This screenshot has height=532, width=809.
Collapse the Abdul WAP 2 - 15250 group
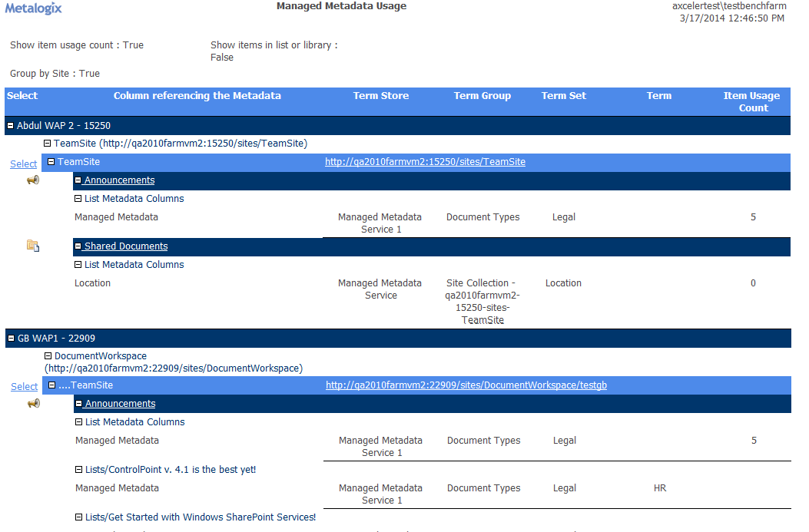[9, 125]
